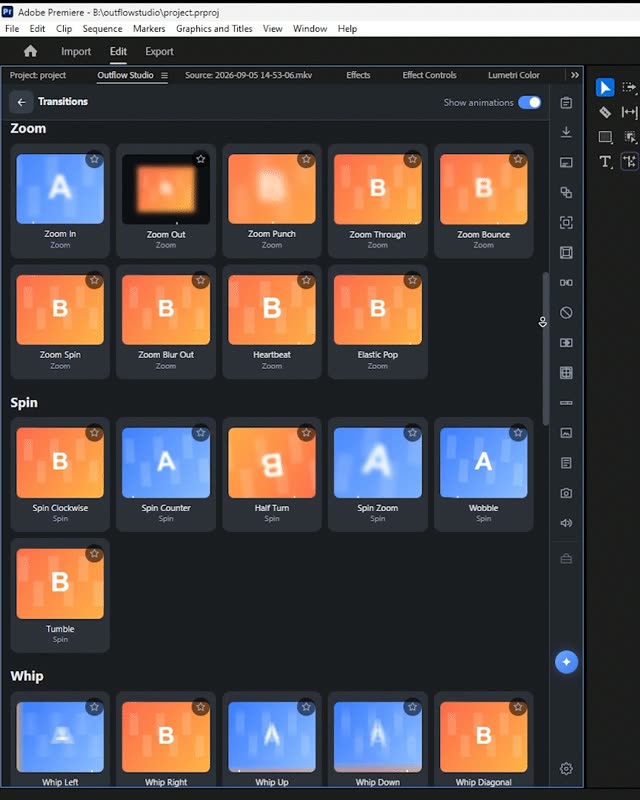Select the Type (T) tool

tap(605, 162)
